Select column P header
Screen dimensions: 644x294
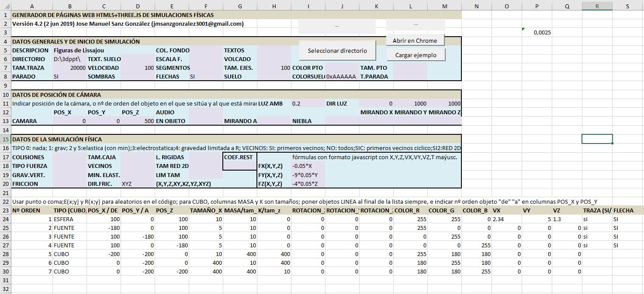[537, 6]
